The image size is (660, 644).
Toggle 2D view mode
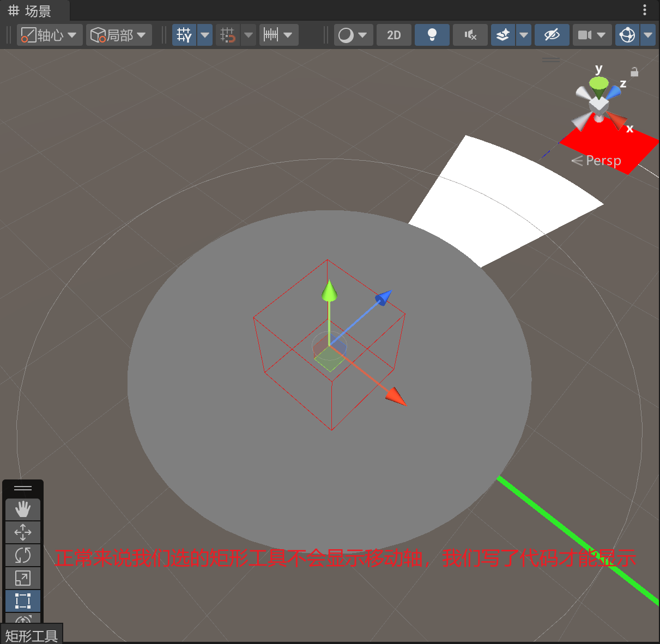(x=393, y=35)
